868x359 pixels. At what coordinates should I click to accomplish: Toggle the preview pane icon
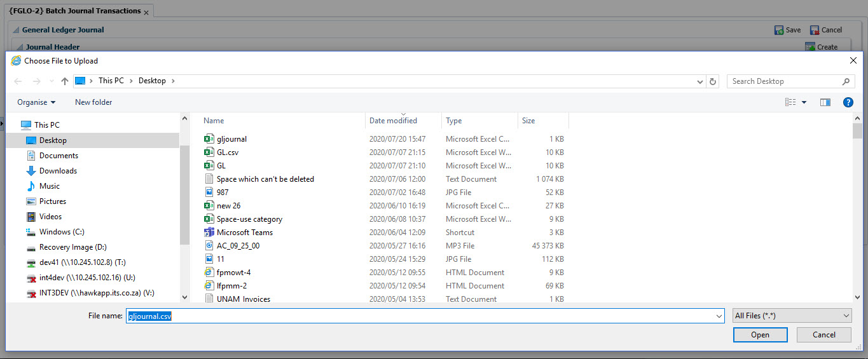click(x=825, y=102)
